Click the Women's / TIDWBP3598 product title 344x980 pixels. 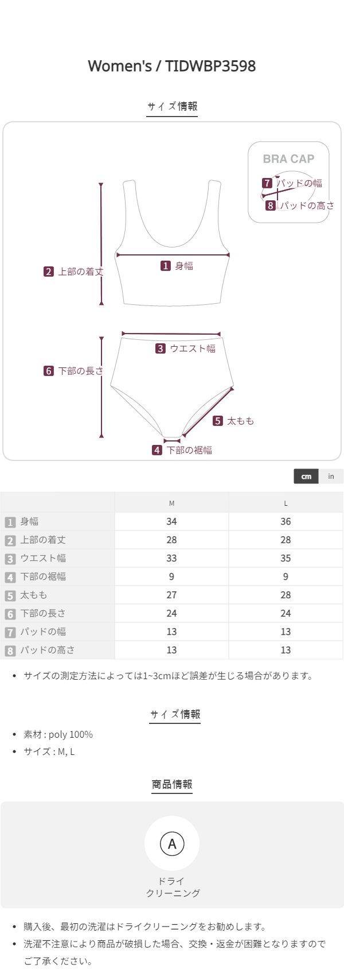tap(172, 66)
